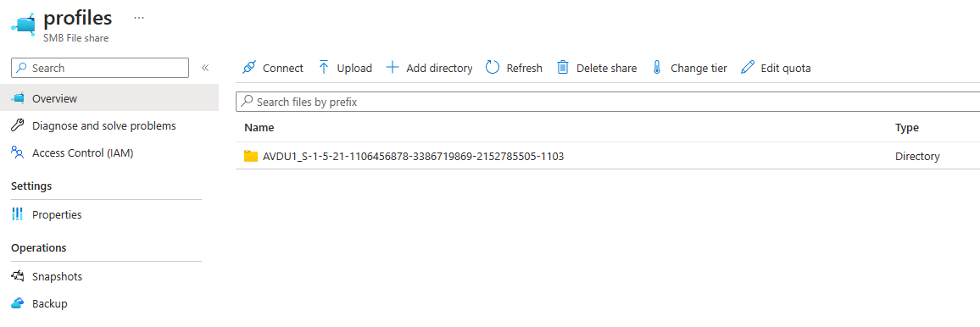The width and height of the screenshot is (980, 327).
Task: Click the Refresh button label
Action: pos(525,68)
